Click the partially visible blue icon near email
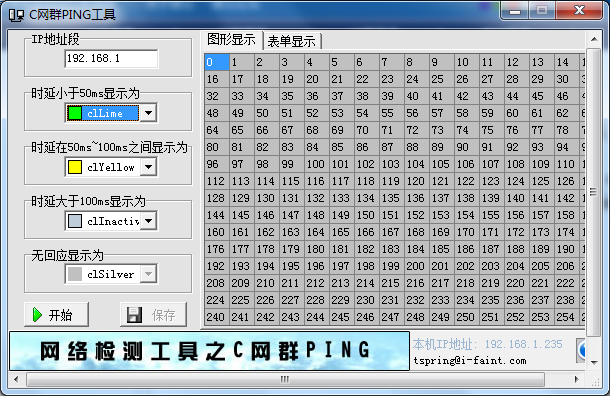610x396 pixels. [581, 350]
